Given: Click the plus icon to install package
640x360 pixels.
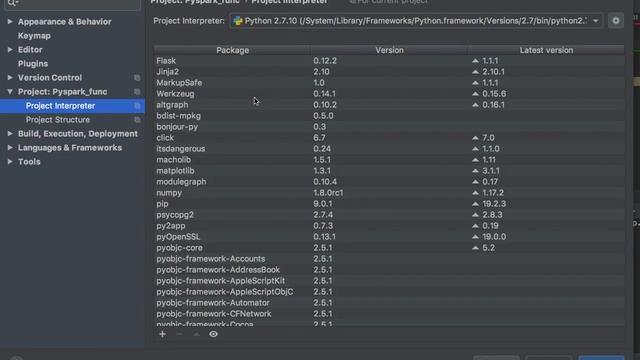Looking at the screenshot, I should (162, 334).
